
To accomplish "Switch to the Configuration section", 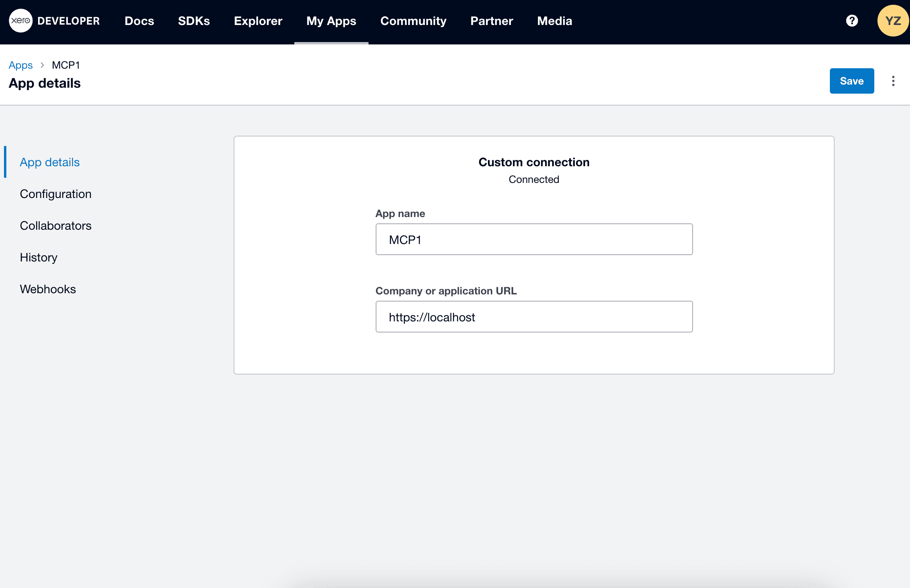I will [x=56, y=194].
